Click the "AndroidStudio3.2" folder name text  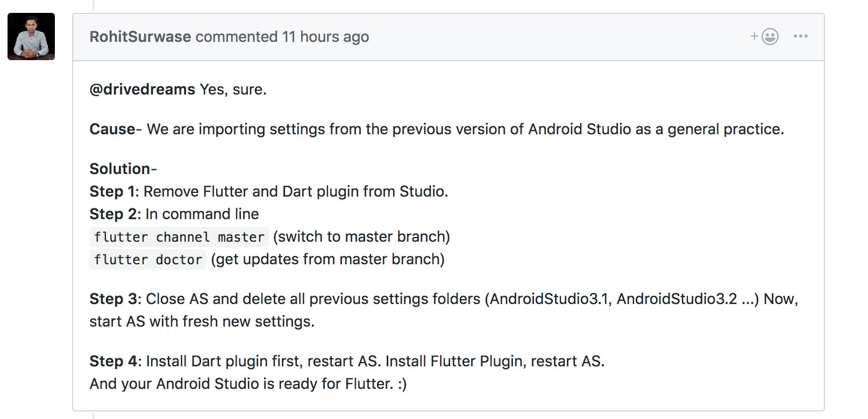[677, 299]
